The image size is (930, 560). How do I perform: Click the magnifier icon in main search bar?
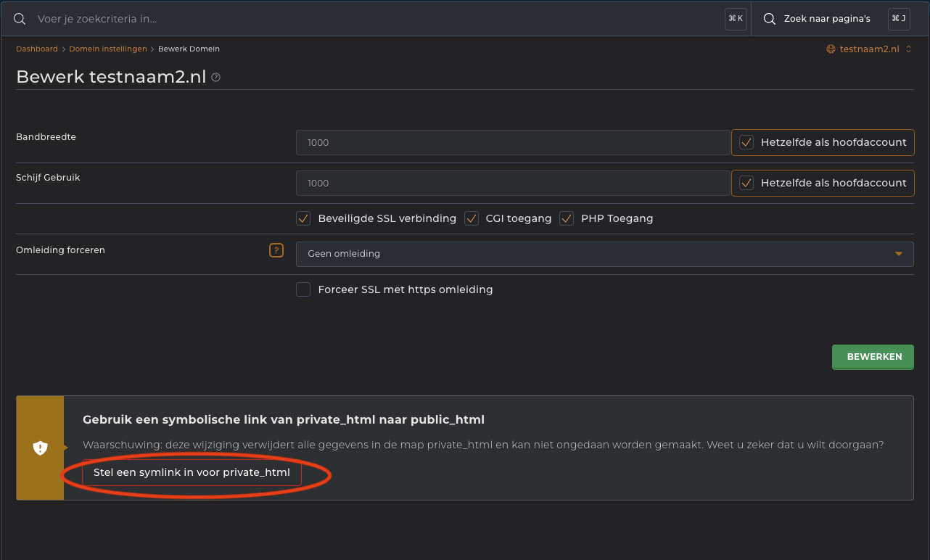[x=20, y=19]
